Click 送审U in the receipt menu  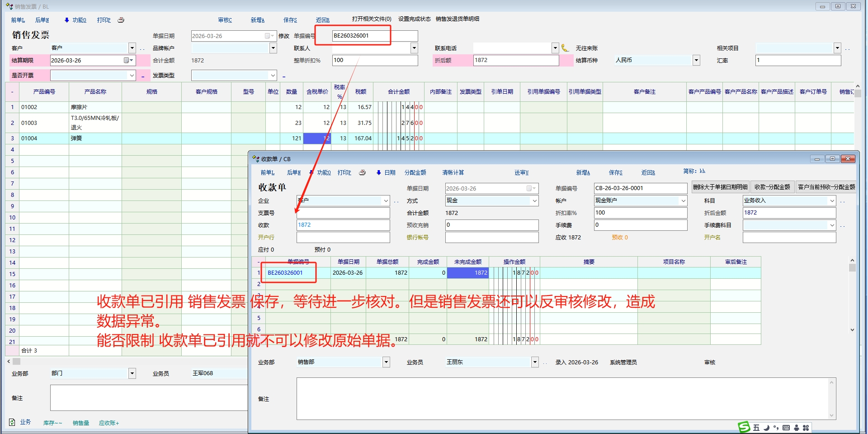point(521,172)
